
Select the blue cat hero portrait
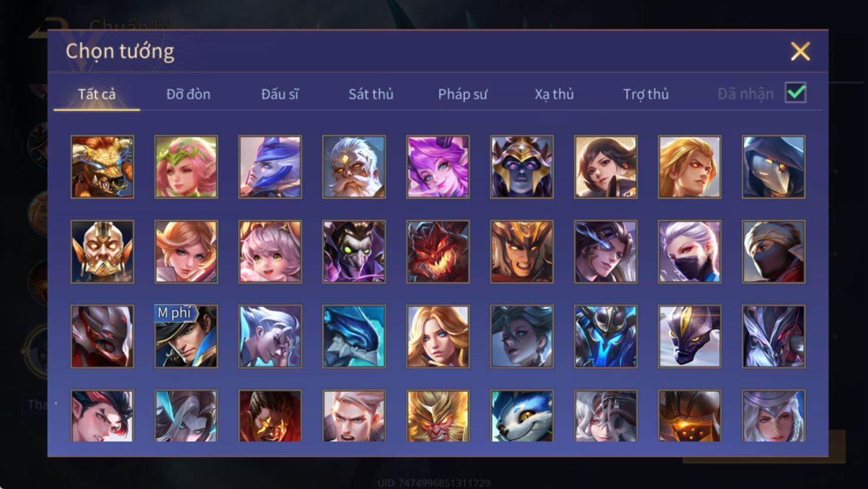522,416
